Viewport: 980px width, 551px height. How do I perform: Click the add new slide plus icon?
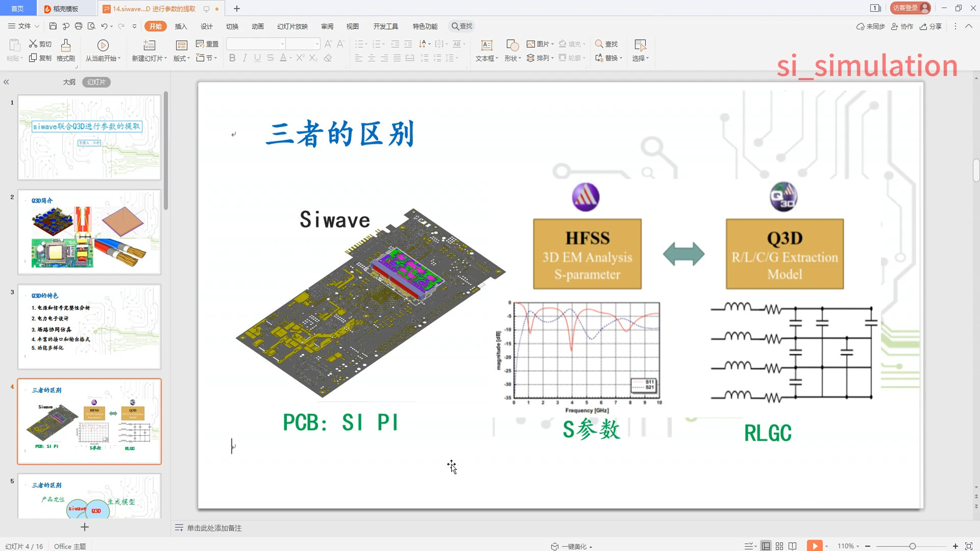85,527
